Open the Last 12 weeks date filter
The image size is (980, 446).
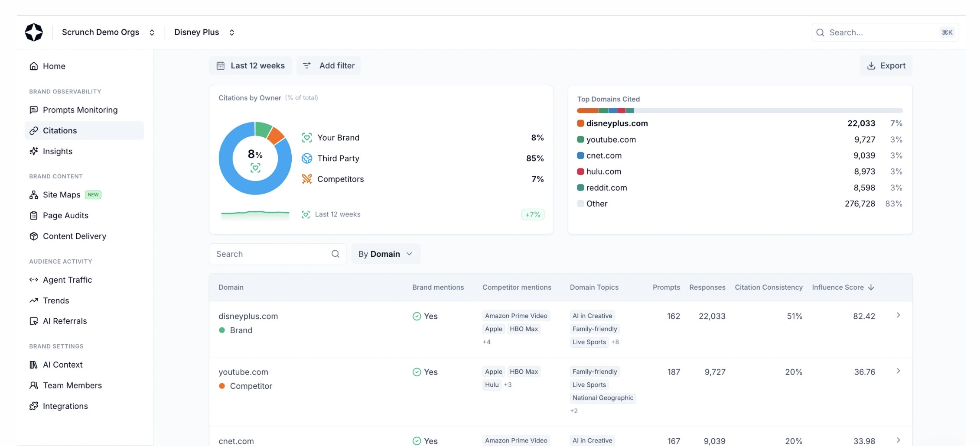click(x=251, y=66)
